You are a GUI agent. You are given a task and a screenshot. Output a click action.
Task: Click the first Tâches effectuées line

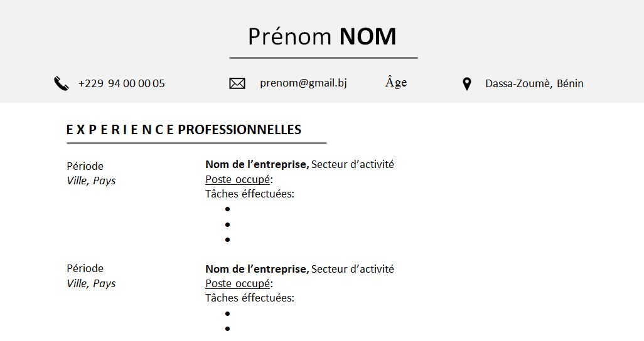point(249,194)
